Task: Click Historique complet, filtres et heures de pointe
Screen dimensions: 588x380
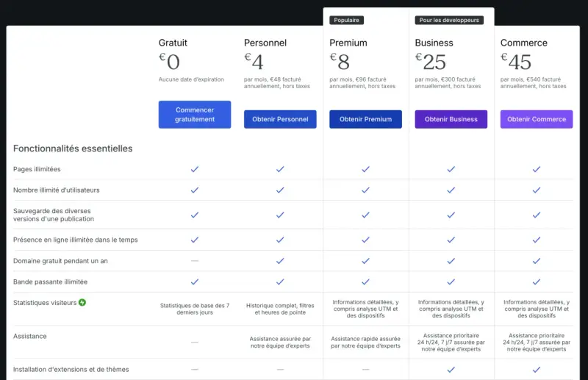Action: coord(280,309)
